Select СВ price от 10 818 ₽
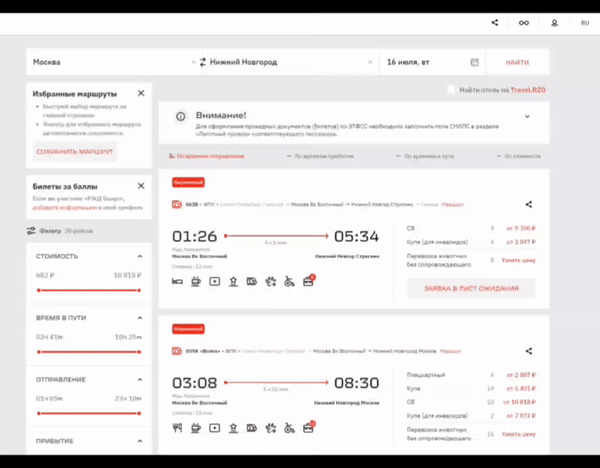 pyautogui.click(x=519, y=402)
